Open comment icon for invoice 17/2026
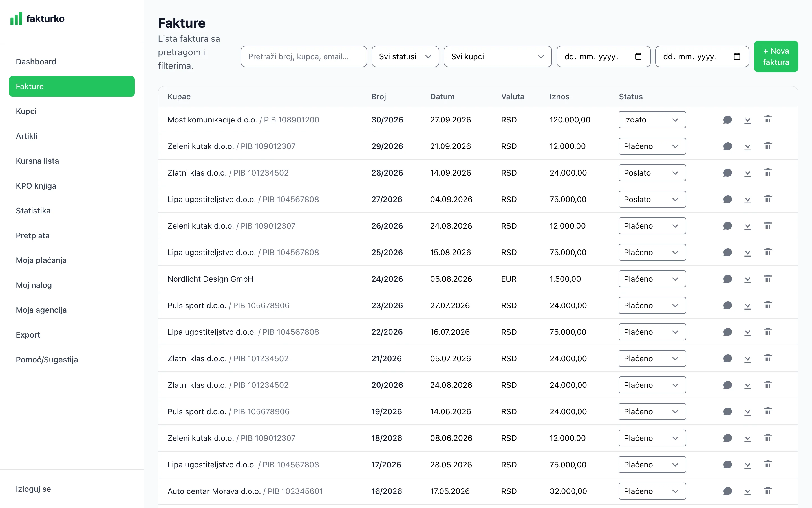Image resolution: width=812 pixels, height=508 pixels. [x=727, y=465]
